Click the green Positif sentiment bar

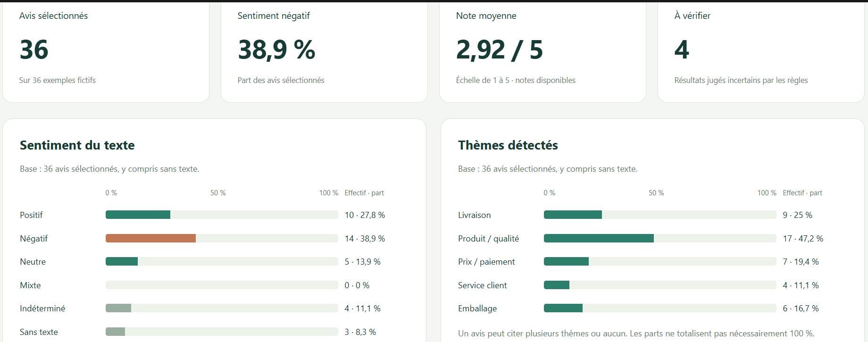(138, 215)
